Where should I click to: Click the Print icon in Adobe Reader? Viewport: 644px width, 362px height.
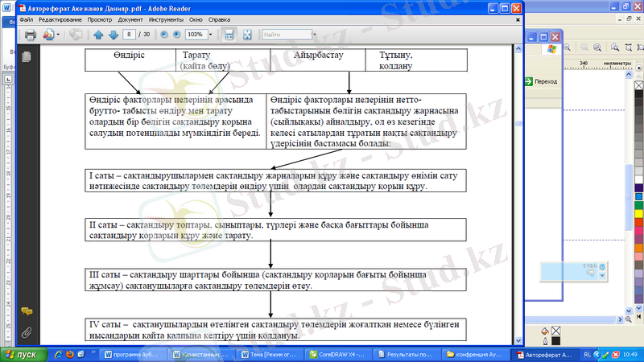[x=30, y=35]
